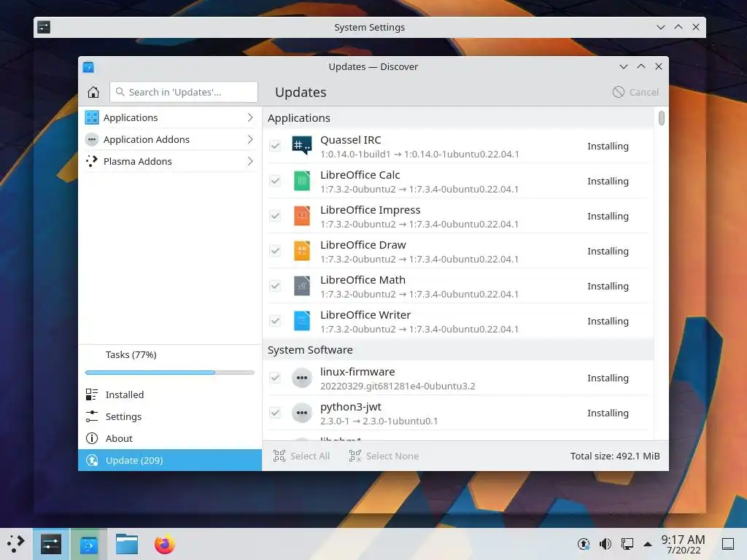This screenshot has height=560, width=747.
Task: Toggle the linux-firmware update checkbox
Action: click(x=275, y=378)
